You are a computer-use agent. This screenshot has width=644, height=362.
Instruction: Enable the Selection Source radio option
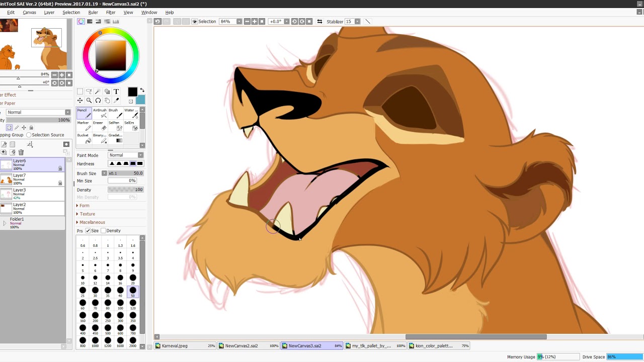29,135
